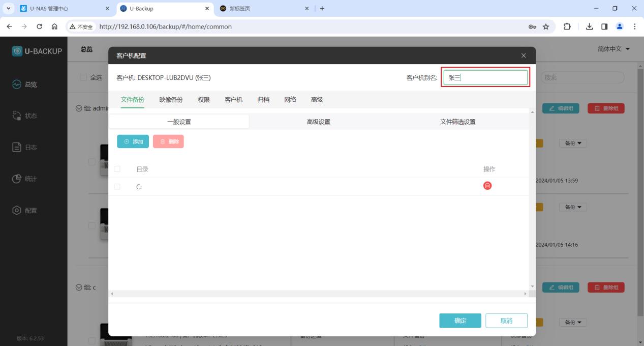This screenshot has width=644, height=346.
Task: Close the 客户机配置 dialog with X
Action: [524, 55]
